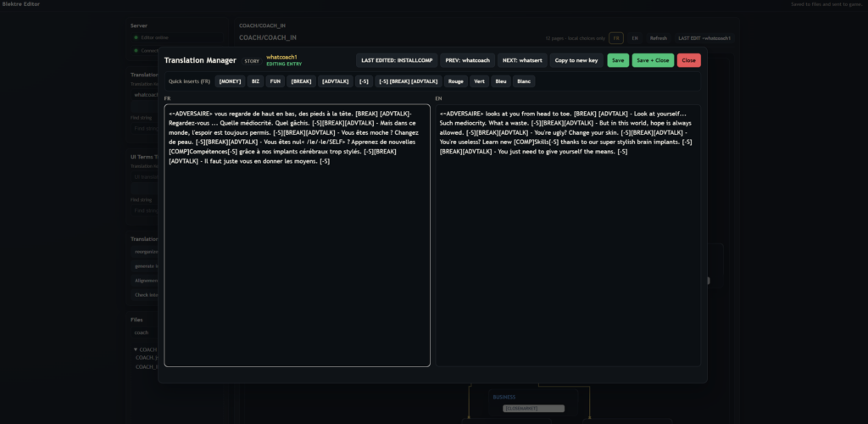Viewport: 868px width, 424px height.
Task: Jump to LAST EDITED: INSTALLCOMP entry
Action: [x=396, y=60]
